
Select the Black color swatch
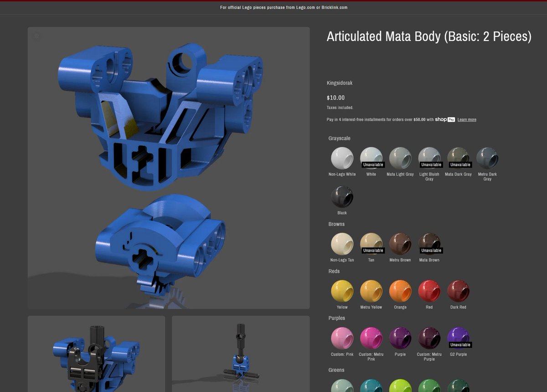point(342,197)
